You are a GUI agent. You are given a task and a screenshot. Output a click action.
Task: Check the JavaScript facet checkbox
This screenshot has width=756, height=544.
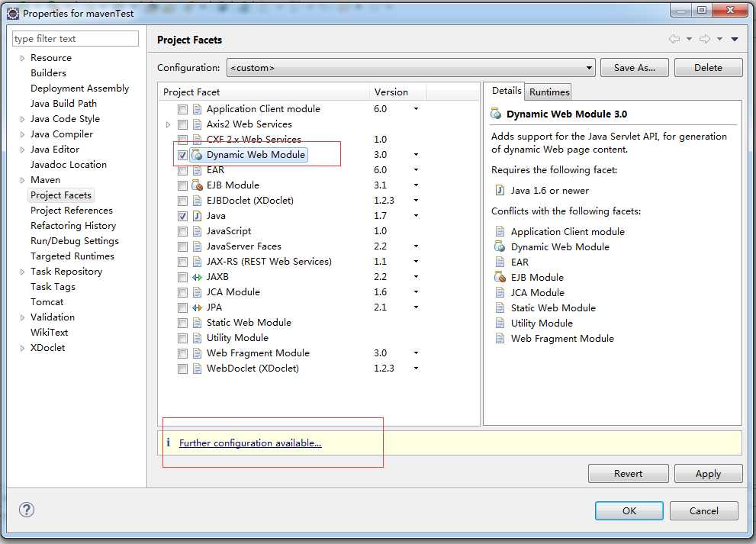(182, 231)
